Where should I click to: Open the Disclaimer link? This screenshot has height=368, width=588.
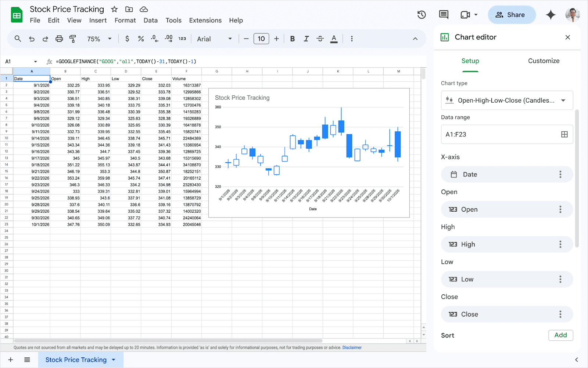tap(352, 347)
